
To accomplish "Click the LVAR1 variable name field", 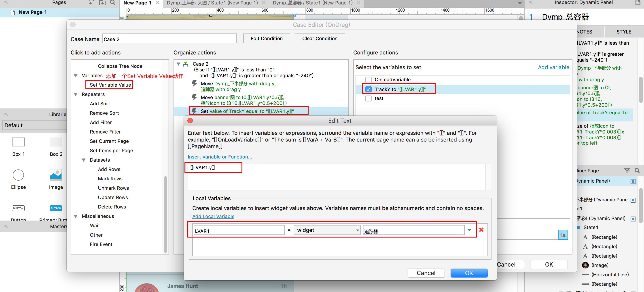I will pyautogui.click(x=239, y=231).
